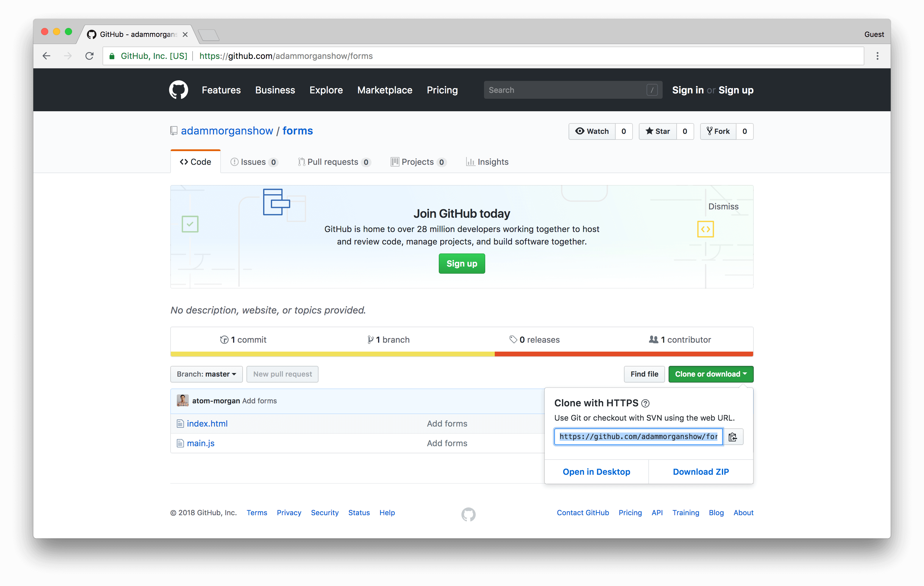View the 1 commit history link
Screen dimensions: 924x586
243,340
